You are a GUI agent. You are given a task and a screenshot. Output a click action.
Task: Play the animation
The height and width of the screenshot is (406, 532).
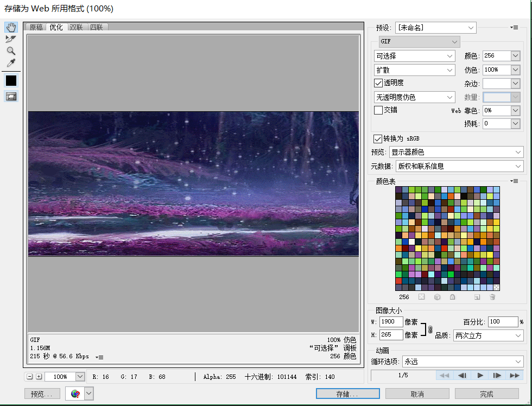[x=480, y=375]
